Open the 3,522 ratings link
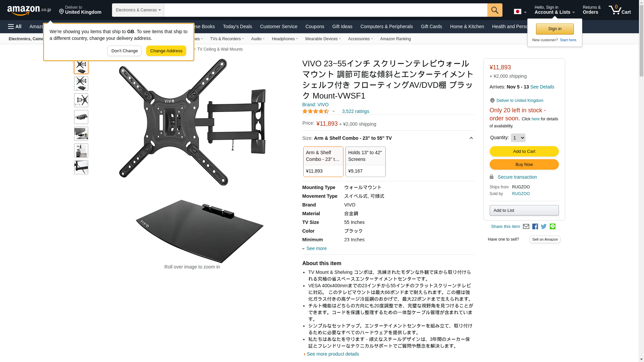The width and height of the screenshot is (644, 362). 356,111
